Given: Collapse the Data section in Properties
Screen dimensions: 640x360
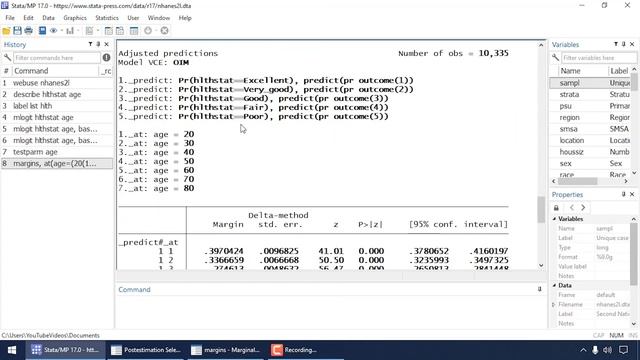Looking at the screenshot, I should click(554, 285).
